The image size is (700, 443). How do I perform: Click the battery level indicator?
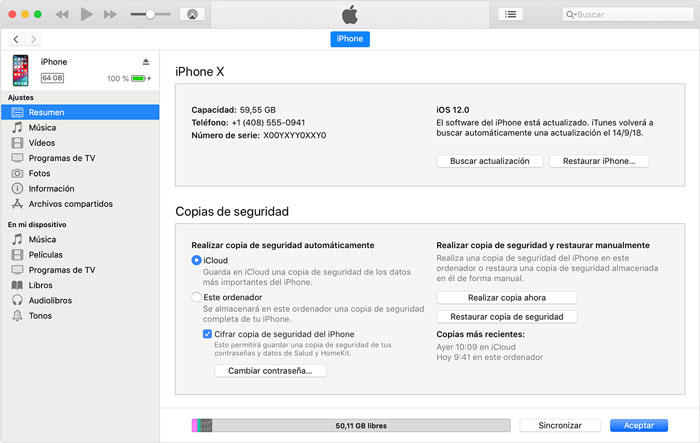[x=138, y=79]
